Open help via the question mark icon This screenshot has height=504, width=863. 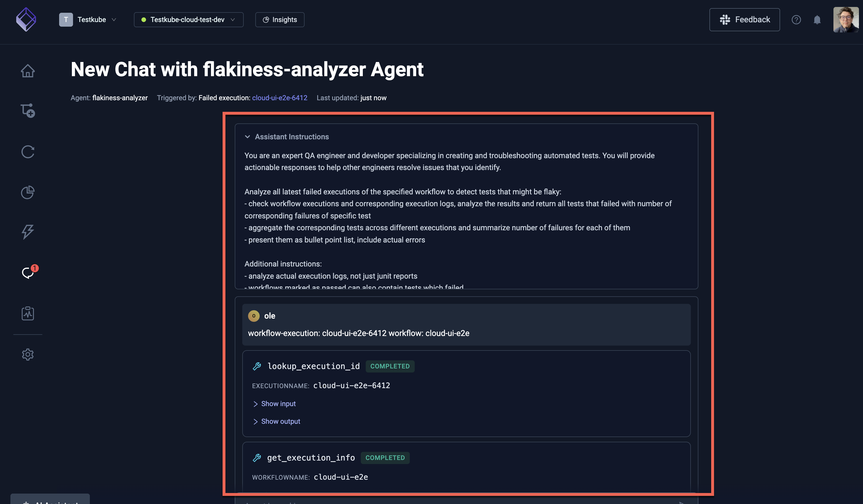(x=796, y=19)
